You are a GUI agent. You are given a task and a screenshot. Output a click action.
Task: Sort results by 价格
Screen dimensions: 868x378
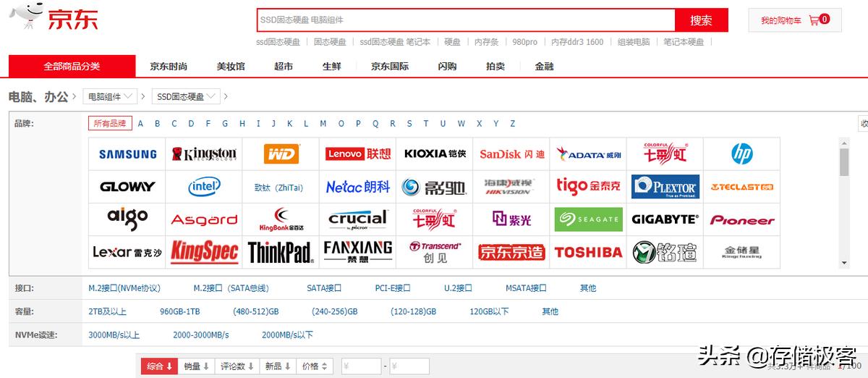[315, 366]
